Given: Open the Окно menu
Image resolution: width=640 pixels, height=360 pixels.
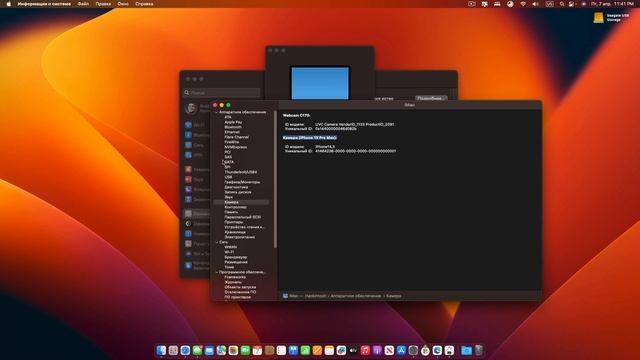Looking at the screenshot, I should (x=123, y=4).
